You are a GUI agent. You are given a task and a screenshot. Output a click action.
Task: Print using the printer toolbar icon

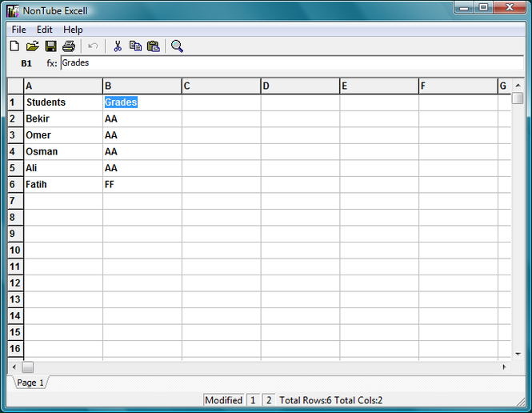pyautogui.click(x=69, y=46)
